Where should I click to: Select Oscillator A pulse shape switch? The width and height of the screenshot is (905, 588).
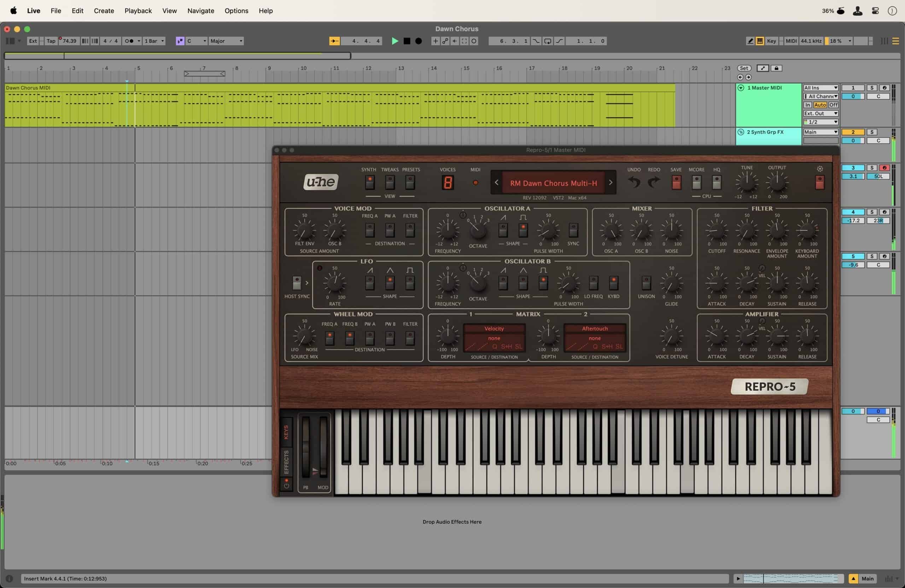pyautogui.click(x=523, y=230)
